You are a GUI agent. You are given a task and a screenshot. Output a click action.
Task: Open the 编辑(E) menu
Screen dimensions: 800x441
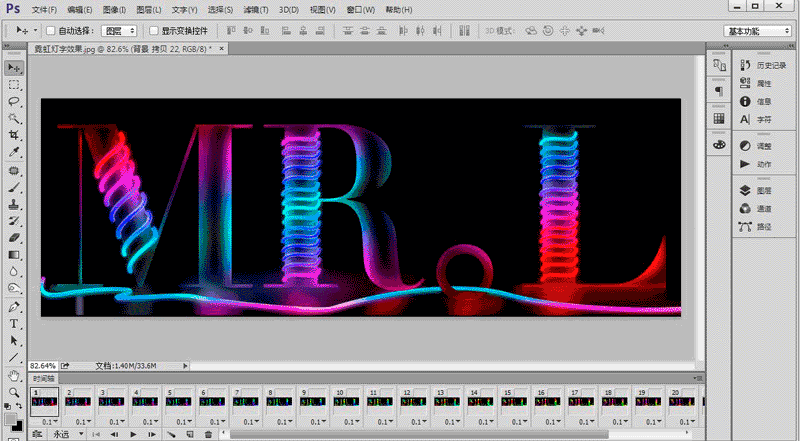[80, 10]
